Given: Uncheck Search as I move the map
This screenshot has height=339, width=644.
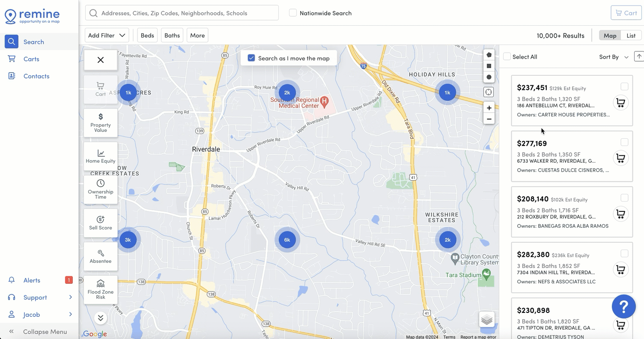Looking at the screenshot, I should pyautogui.click(x=252, y=58).
